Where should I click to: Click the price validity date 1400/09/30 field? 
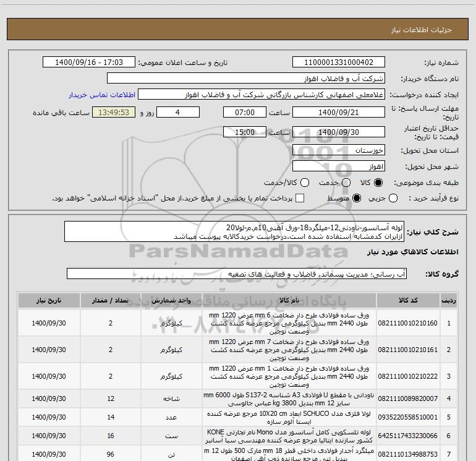click(x=339, y=132)
